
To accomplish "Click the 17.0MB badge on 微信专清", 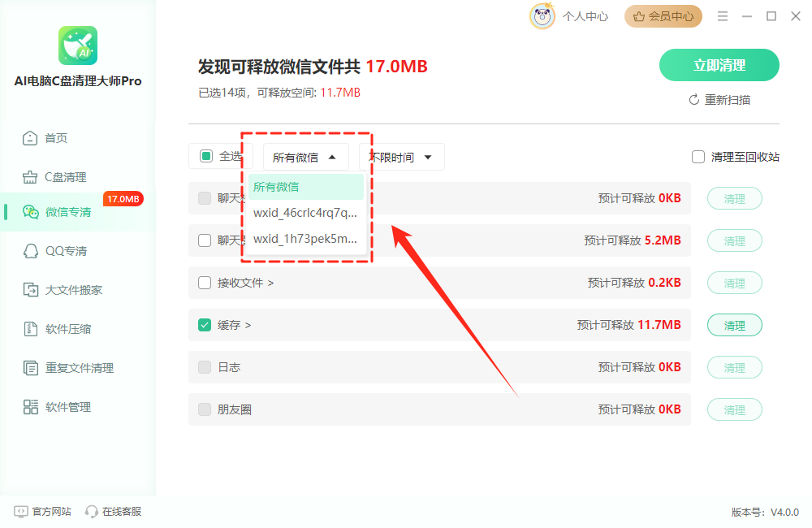I will (x=123, y=199).
